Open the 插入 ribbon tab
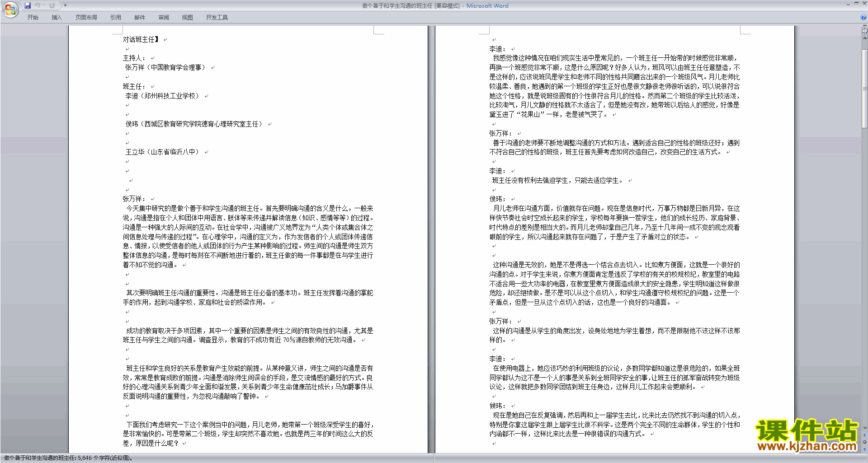The width and height of the screenshot is (868, 463). pyautogui.click(x=57, y=17)
